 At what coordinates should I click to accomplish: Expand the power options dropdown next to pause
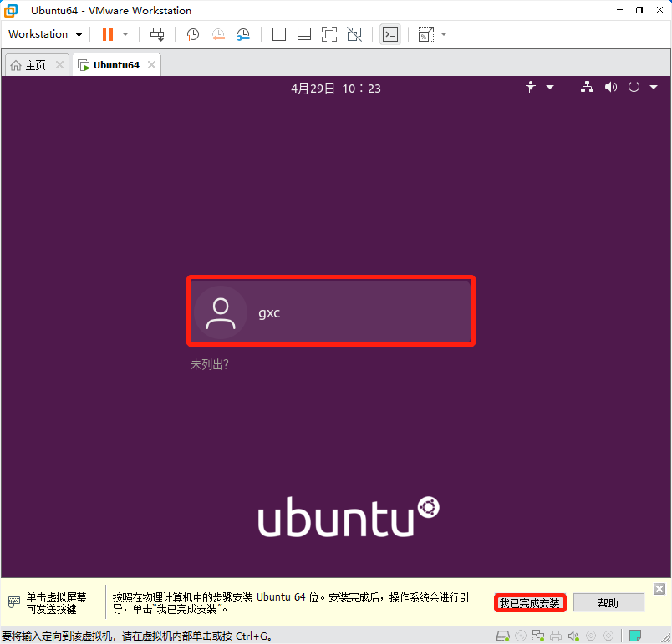125,34
